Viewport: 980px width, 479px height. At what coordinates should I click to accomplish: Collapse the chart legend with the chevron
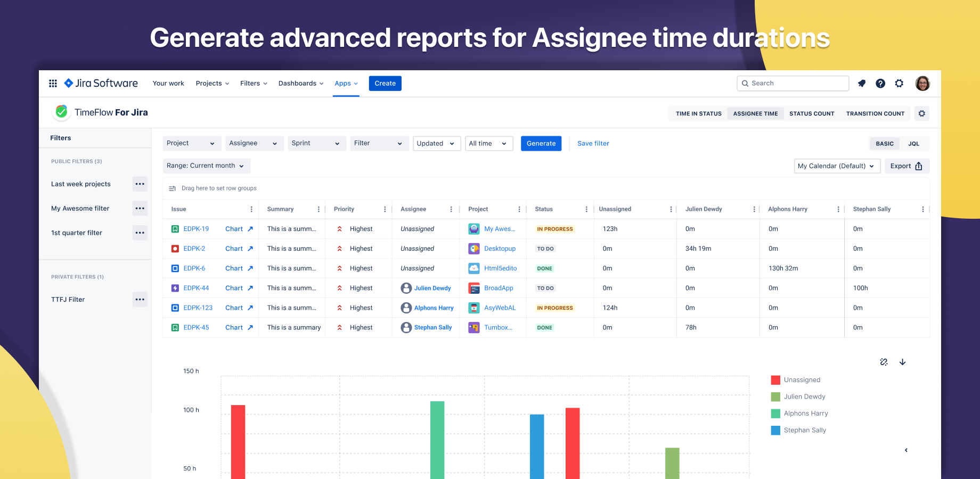click(x=907, y=450)
